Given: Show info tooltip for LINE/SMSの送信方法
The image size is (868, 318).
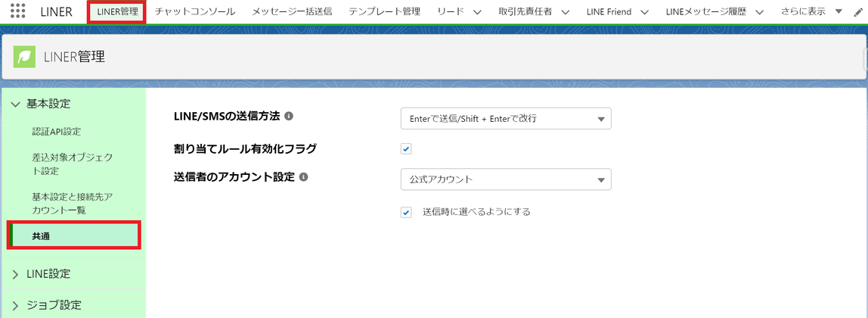Looking at the screenshot, I should point(288,117).
